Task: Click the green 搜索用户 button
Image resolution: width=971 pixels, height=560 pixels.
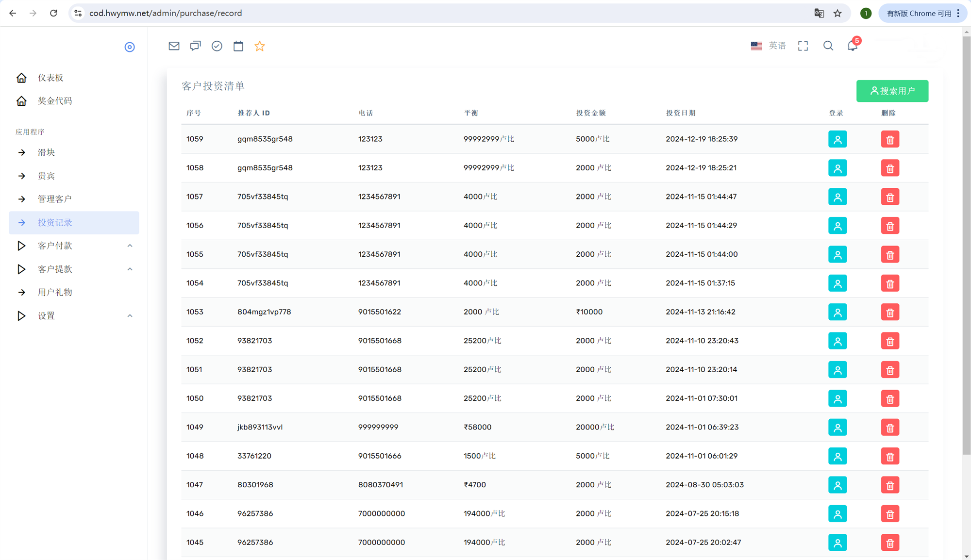Action: click(892, 91)
